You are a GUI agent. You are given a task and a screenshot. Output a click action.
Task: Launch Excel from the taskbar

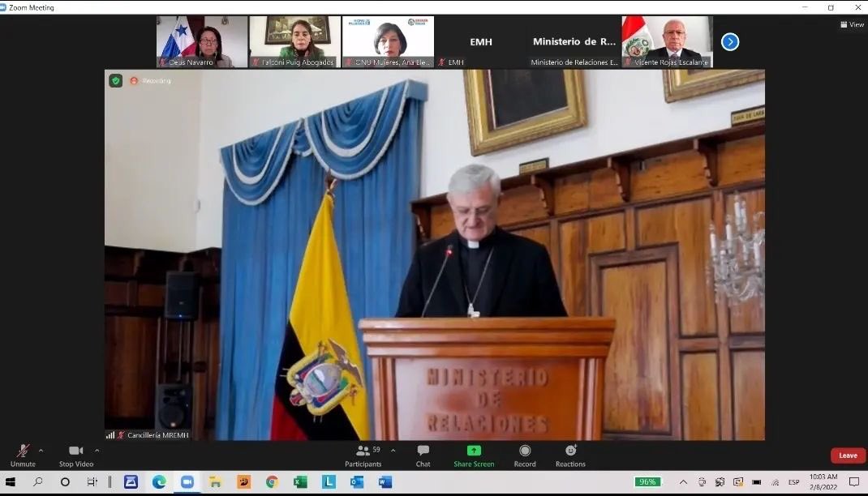point(299,482)
